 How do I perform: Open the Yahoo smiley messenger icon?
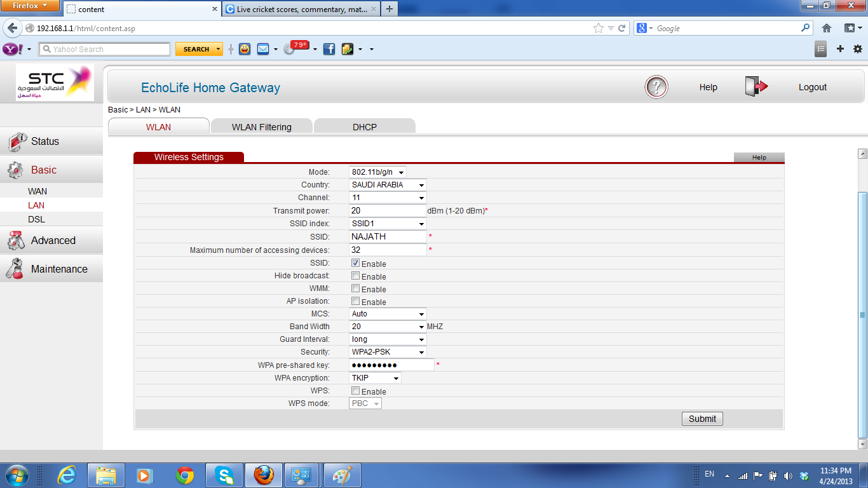tap(245, 49)
